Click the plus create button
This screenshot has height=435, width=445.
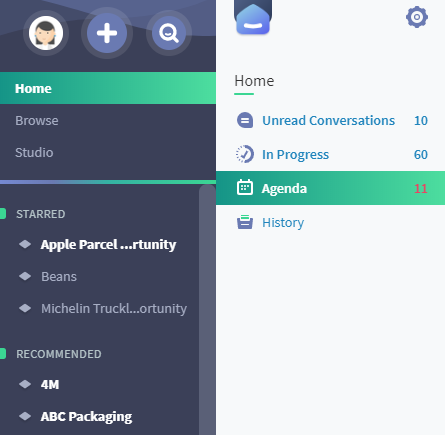[x=107, y=33]
